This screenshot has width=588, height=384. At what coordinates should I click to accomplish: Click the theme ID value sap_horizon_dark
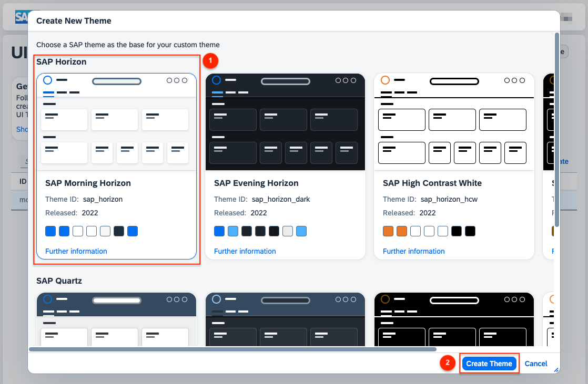tap(280, 199)
